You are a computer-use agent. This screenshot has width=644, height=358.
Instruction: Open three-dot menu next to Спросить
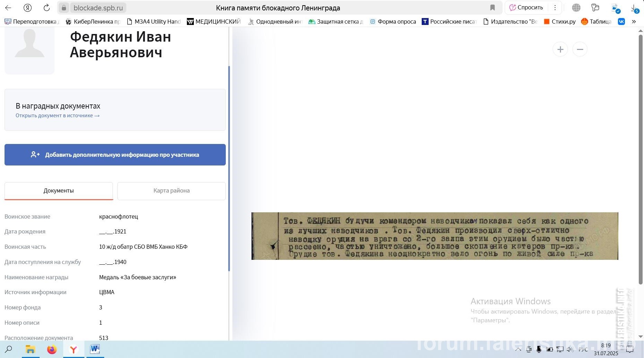click(555, 8)
